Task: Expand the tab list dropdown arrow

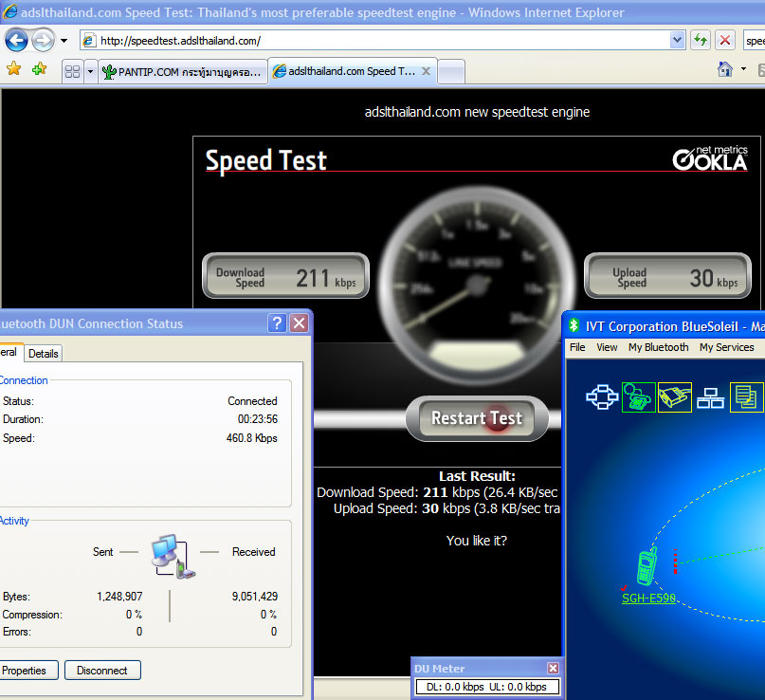Action: coord(90,72)
